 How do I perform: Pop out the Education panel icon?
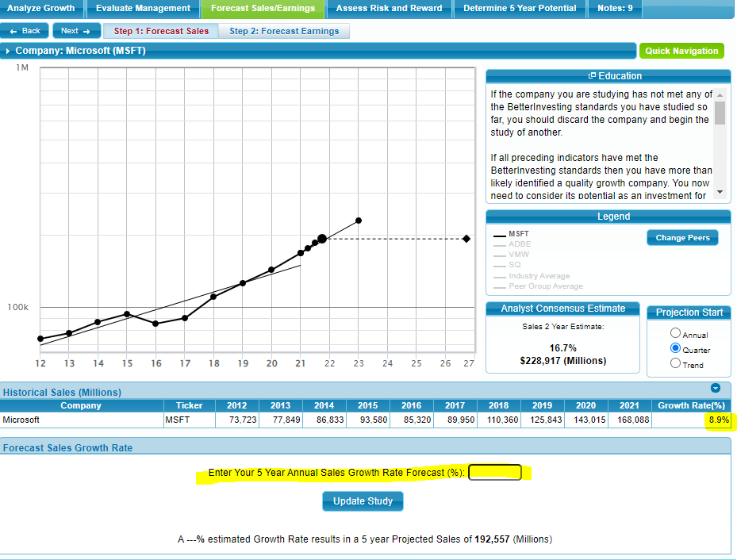click(592, 75)
